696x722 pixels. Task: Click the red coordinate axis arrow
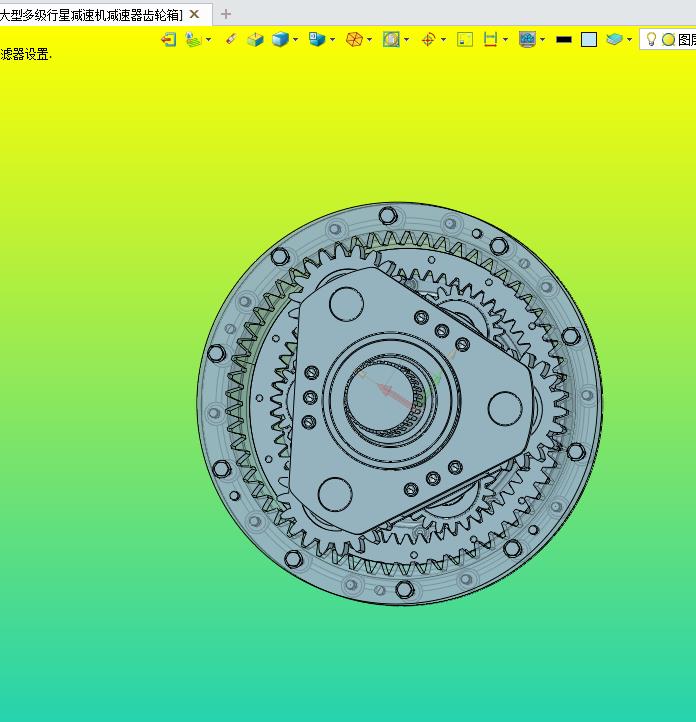tap(395, 396)
